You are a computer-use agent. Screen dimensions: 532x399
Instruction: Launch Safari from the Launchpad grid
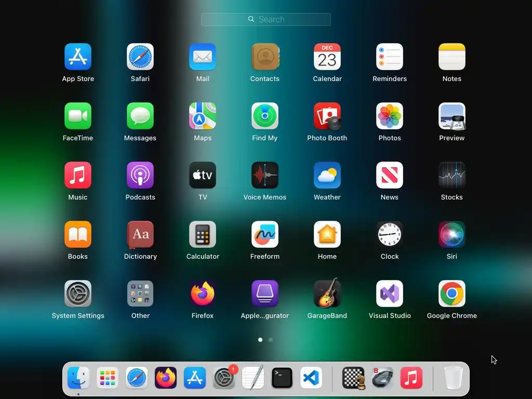coord(140,57)
